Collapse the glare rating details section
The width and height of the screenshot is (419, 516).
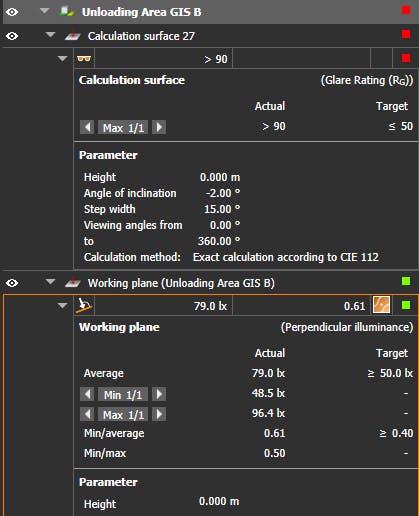(x=62, y=59)
